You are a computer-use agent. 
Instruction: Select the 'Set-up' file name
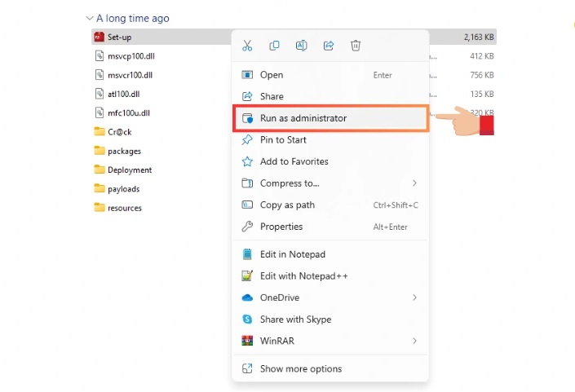120,37
